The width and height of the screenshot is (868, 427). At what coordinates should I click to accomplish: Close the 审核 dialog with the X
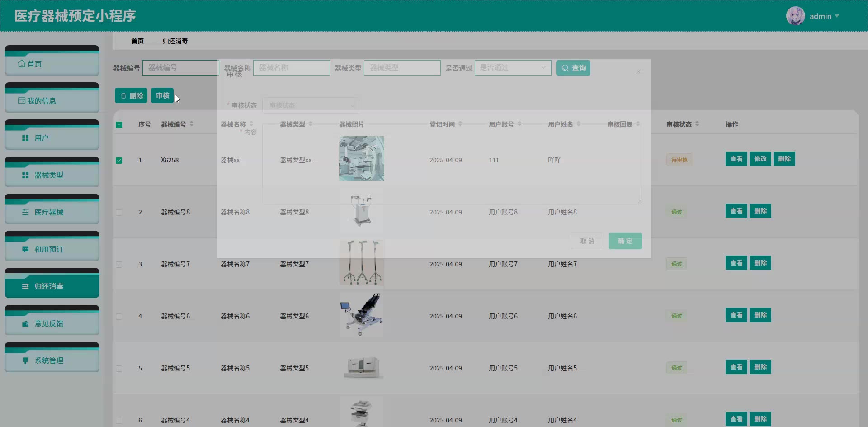(638, 71)
